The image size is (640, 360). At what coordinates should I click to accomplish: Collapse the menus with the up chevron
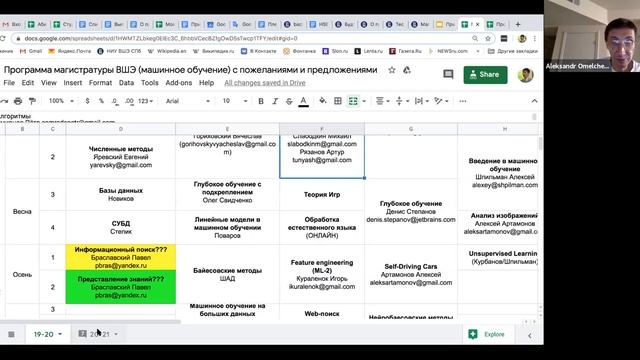coord(534,101)
